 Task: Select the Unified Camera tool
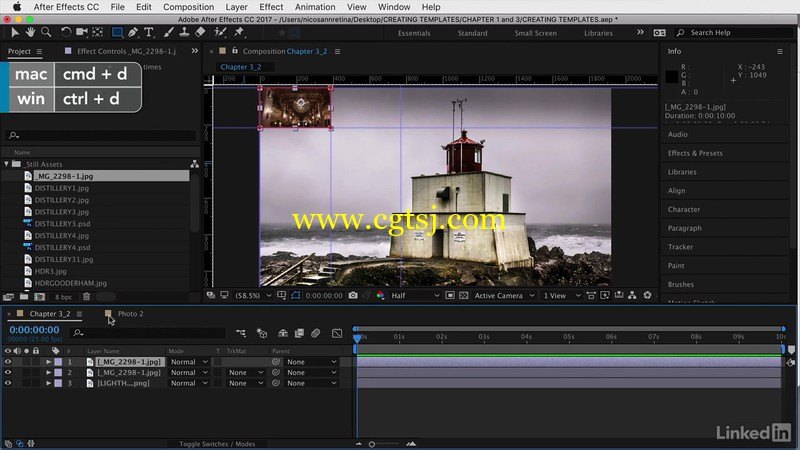click(82, 33)
